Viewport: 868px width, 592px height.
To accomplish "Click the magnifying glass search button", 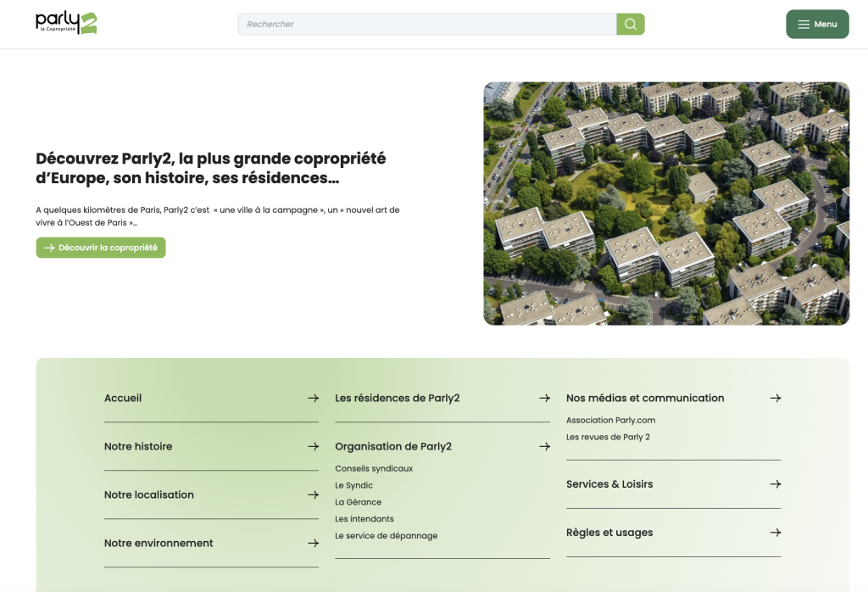I will 630,25.
